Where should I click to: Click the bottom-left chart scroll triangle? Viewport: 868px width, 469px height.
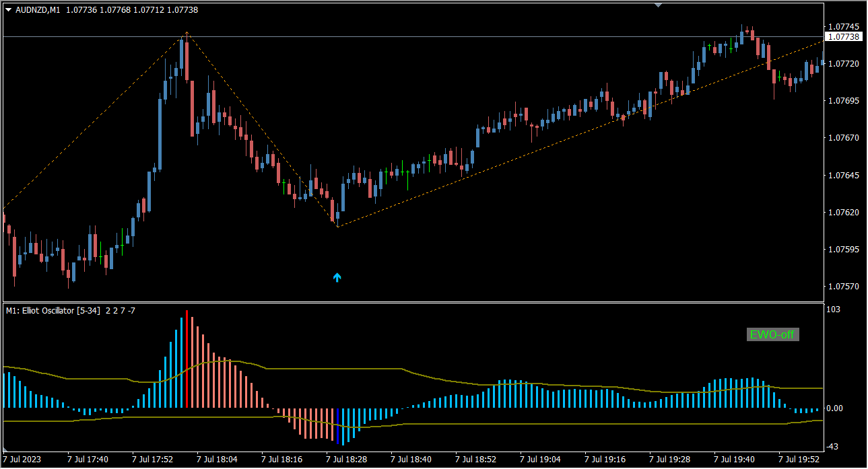coord(7,449)
